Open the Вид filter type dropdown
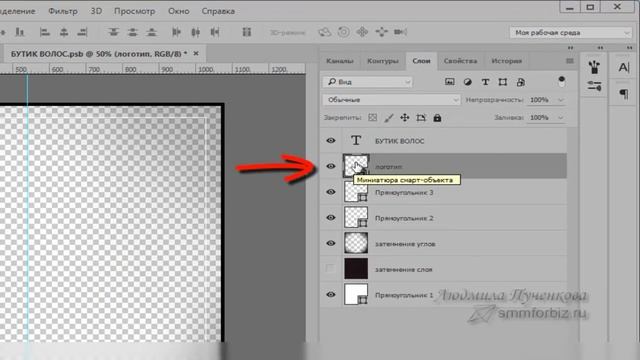 click(x=368, y=82)
